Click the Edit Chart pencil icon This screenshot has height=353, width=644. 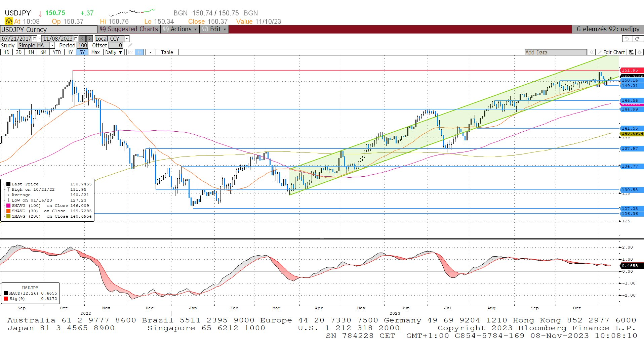(599, 52)
